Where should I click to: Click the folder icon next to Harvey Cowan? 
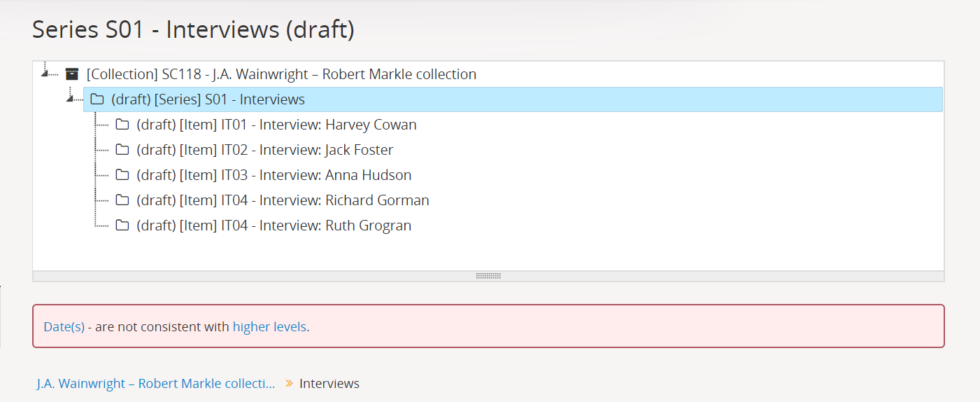[x=122, y=125]
